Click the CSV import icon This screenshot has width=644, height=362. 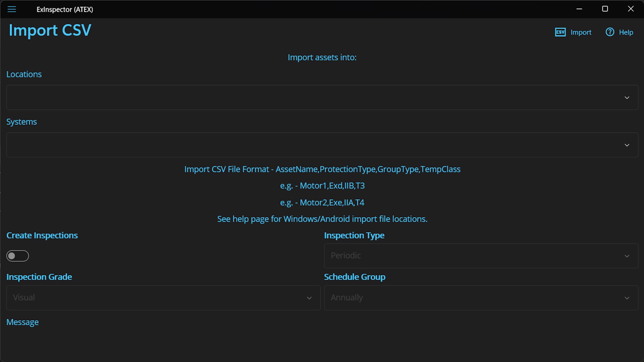pyautogui.click(x=560, y=32)
